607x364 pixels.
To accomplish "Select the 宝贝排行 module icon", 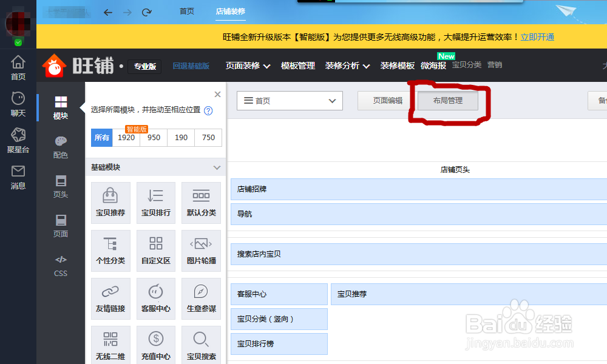I will [156, 203].
